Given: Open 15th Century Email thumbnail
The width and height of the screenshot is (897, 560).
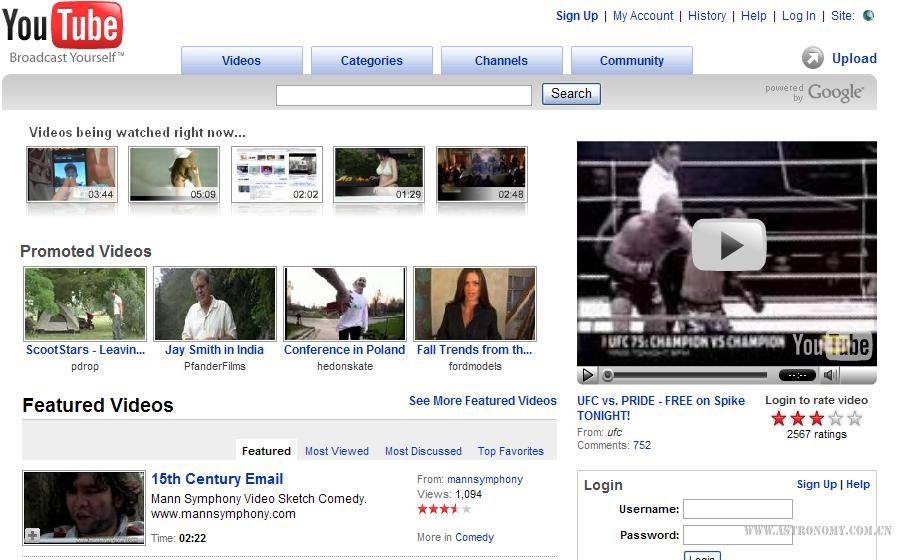Looking at the screenshot, I should click(x=84, y=508).
